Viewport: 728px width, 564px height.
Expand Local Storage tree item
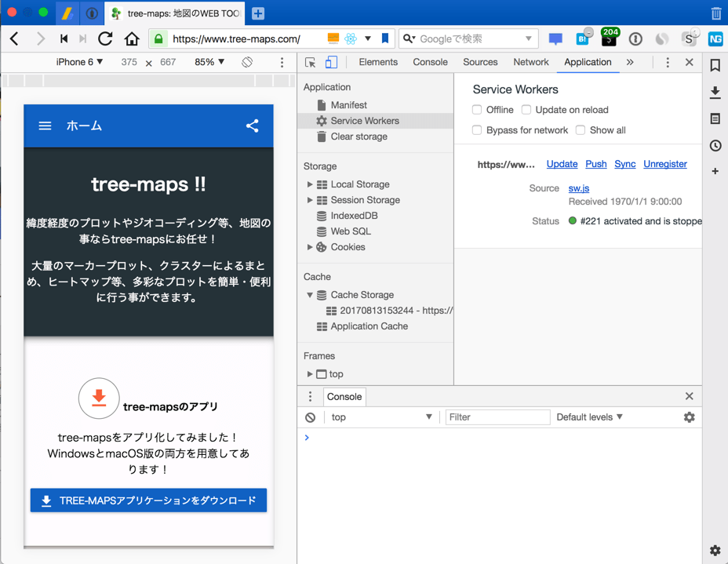(310, 184)
